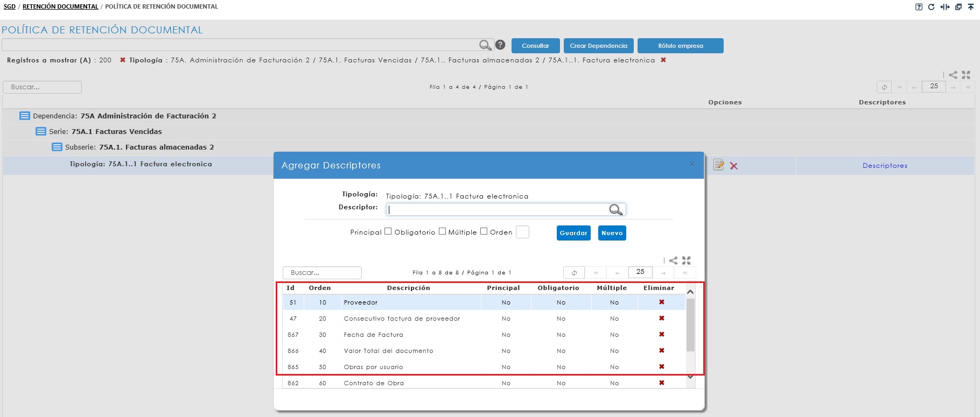Screen dimensions: 980x417
Task: Open page in new window icon
Action: [x=958, y=7]
